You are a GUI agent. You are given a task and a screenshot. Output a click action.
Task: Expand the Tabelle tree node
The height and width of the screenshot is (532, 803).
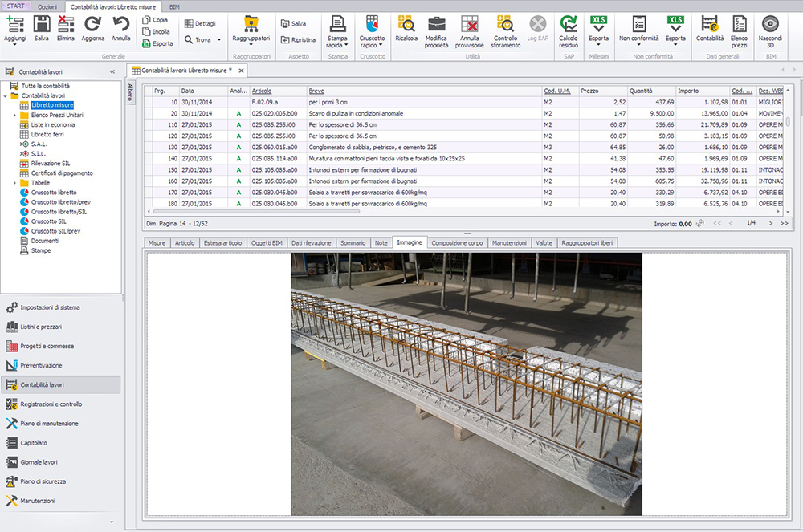pos(14,183)
